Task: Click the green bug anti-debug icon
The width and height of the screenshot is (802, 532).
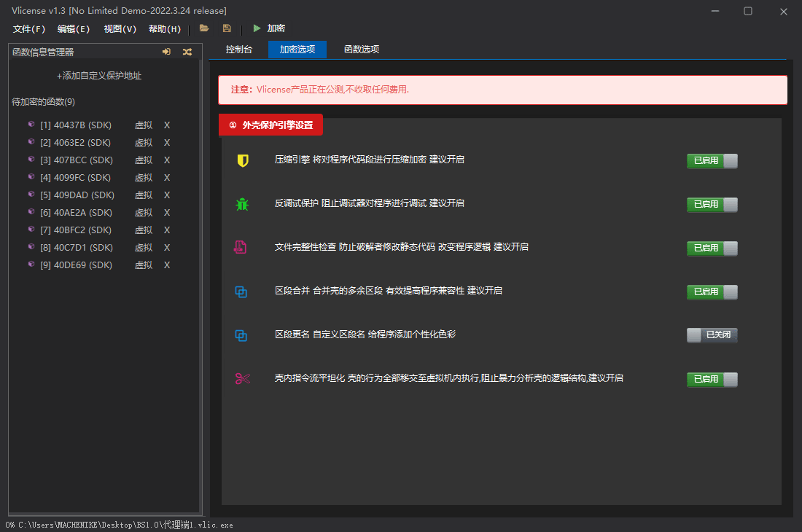Action: pos(242,204)
